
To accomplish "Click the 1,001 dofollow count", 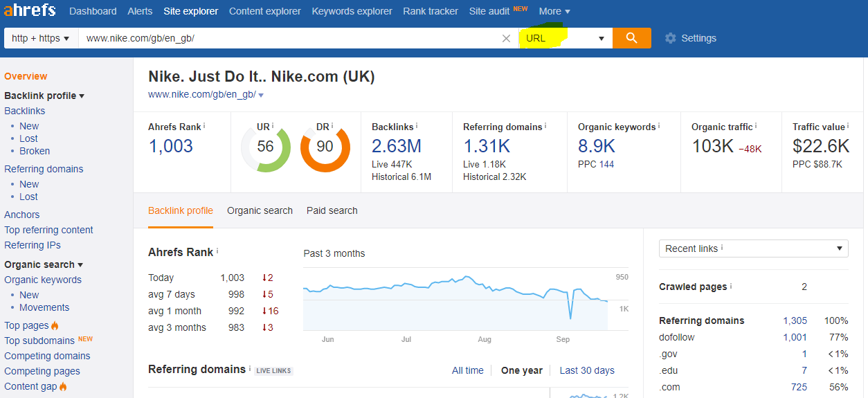I will [x=795, y=337].
